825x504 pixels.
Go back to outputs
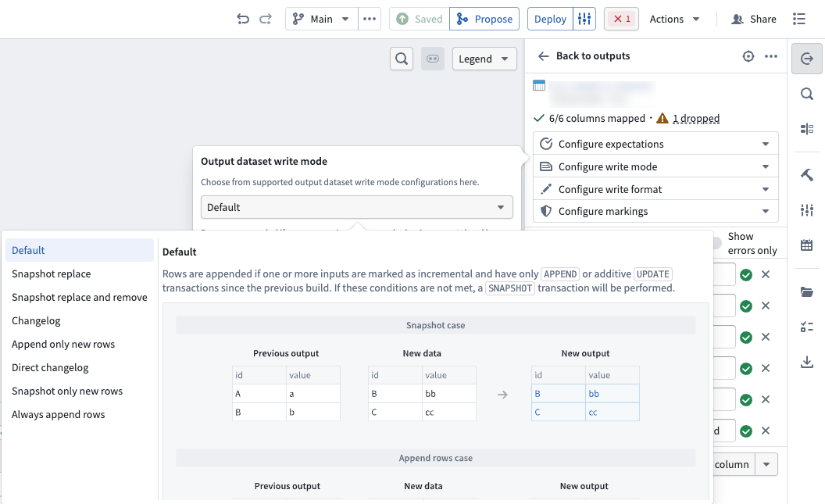pos(584,55)
